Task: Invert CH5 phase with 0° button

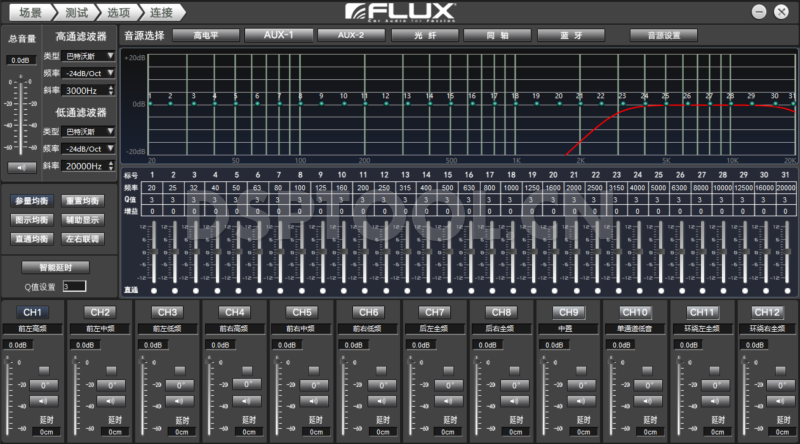Action: [x=314, y=385]
